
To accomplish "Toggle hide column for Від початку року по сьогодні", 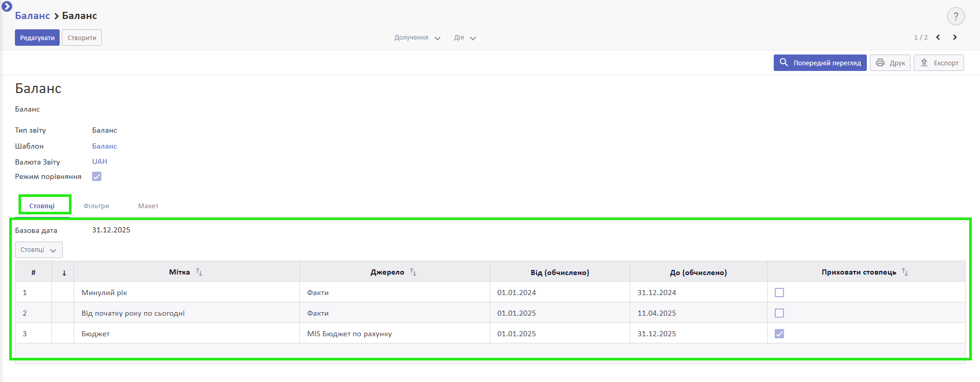I will coord(779,313).
